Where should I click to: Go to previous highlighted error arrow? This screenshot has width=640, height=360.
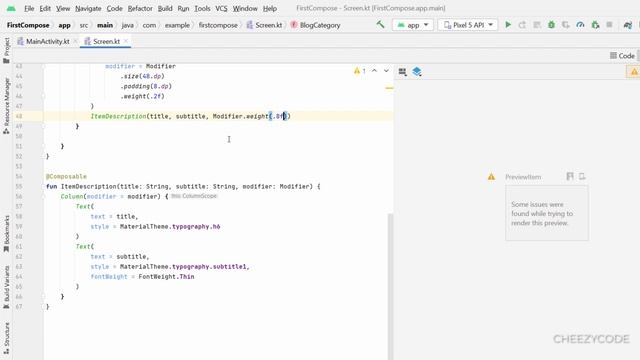pos(374,71)
